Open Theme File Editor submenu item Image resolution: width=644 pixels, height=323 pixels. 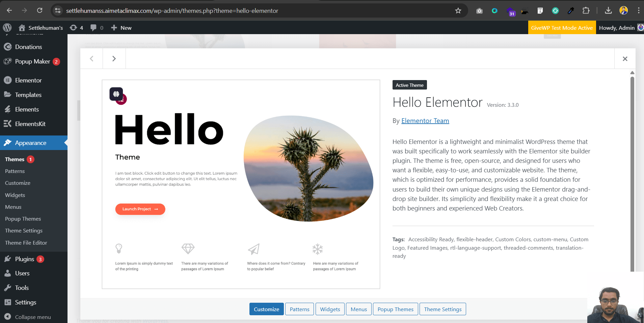click(x=26, y=243)
